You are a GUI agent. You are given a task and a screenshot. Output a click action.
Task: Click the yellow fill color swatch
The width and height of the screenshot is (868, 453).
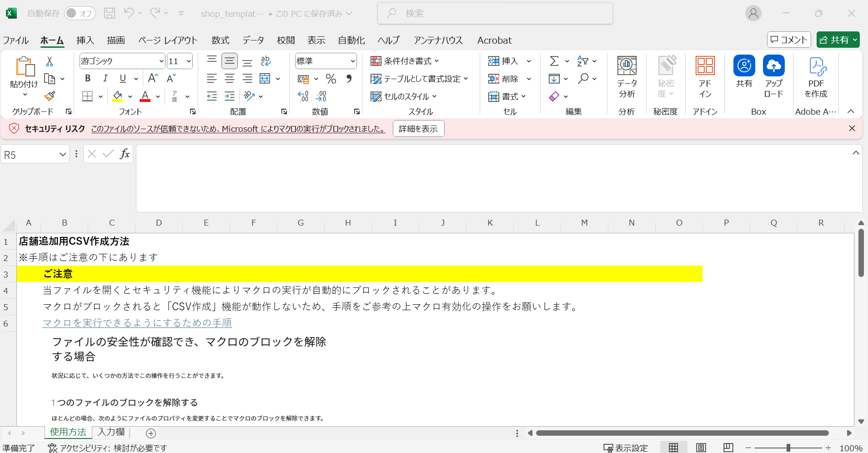pyautogui.click(x=117, y=96)
